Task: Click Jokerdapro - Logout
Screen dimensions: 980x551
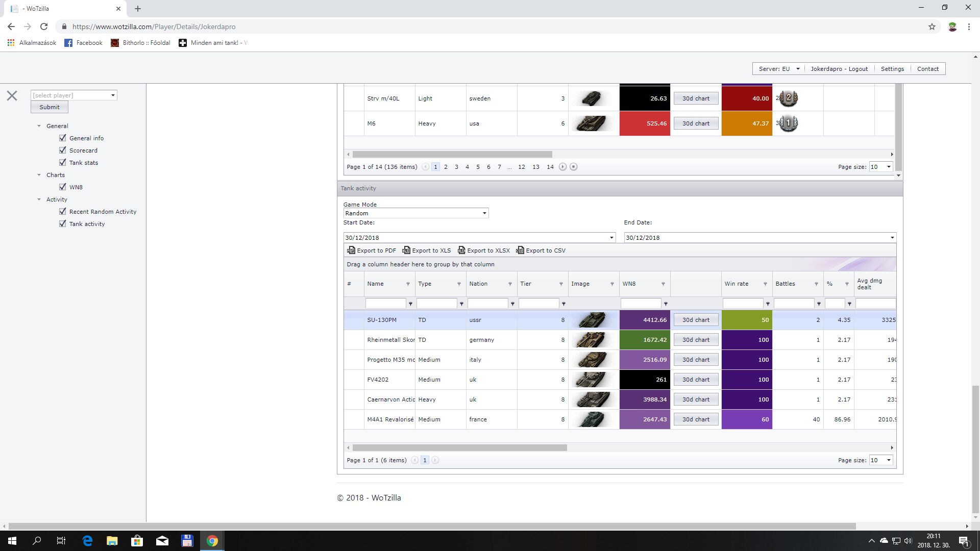Action: coord(839,69)
